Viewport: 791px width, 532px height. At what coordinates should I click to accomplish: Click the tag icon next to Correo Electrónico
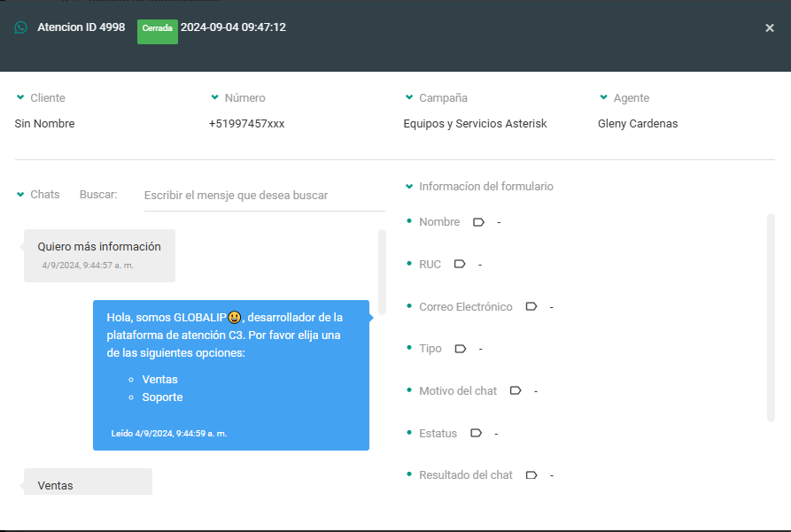531,306
